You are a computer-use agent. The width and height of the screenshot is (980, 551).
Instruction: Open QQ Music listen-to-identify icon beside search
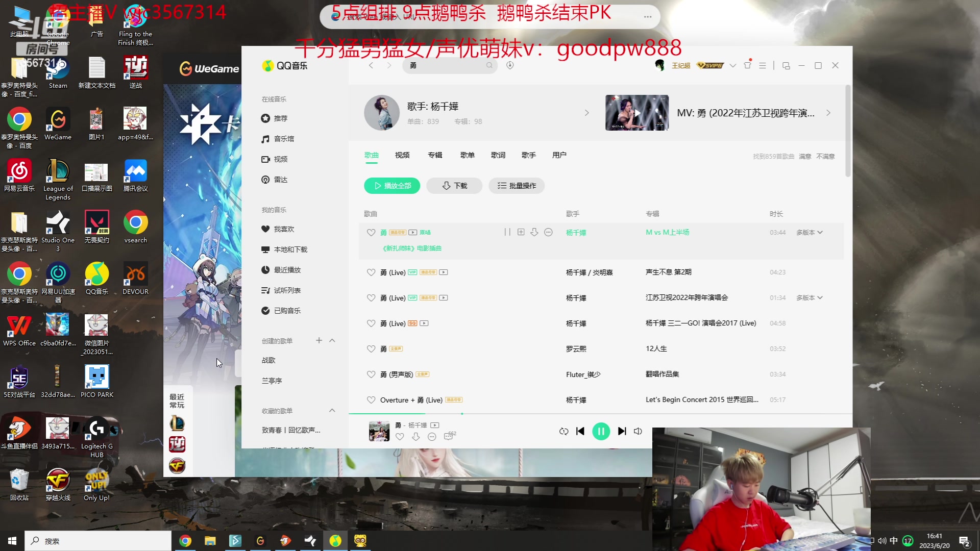(509, 65)
